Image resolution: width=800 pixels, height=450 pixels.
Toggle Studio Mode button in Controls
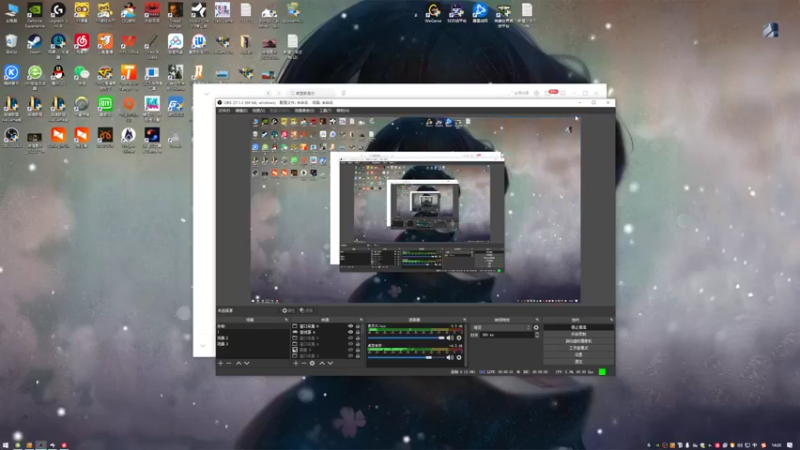579,348
